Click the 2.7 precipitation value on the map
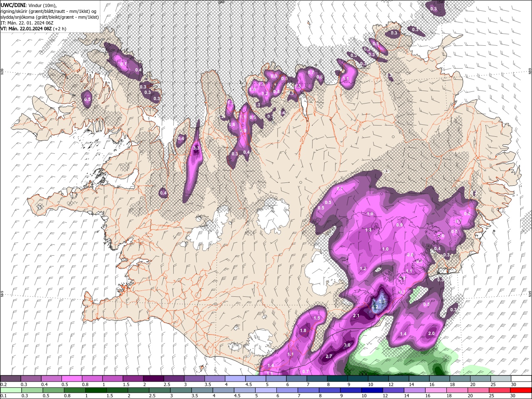532x399 pixels. click(x=329, y=356)
